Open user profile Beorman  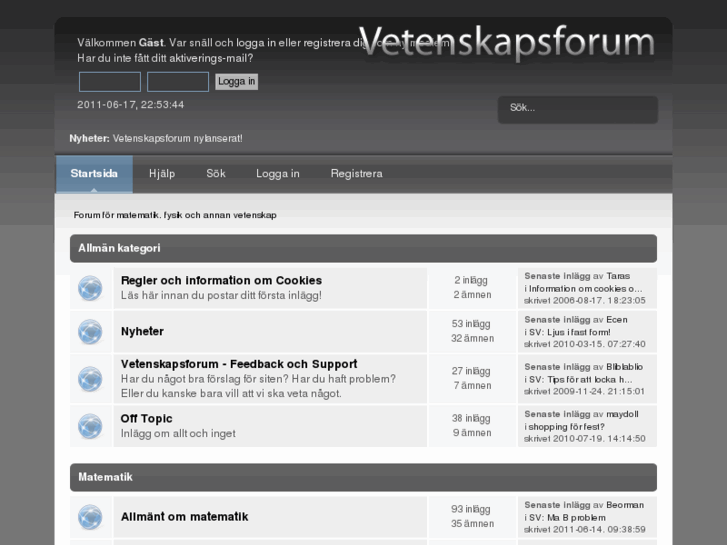625,505
